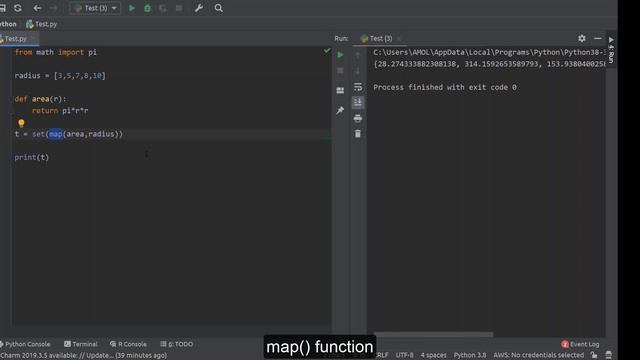Clear console output with trash icon
This screenshot has width=640, height=360.
[358, 134]
